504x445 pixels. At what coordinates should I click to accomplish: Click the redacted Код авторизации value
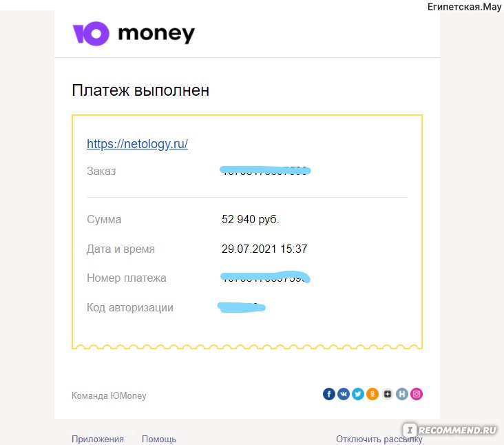242,307
